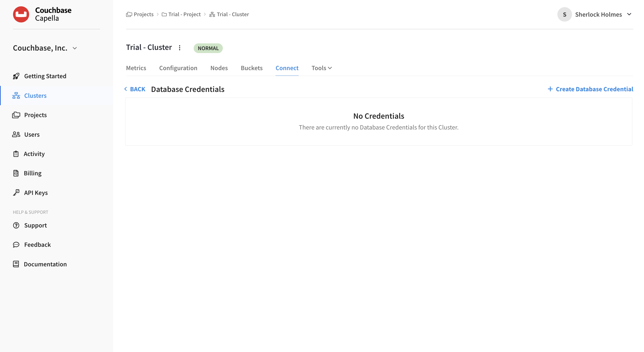
Task: Open the Tools dropdown menu
Action: click(322, 68)
